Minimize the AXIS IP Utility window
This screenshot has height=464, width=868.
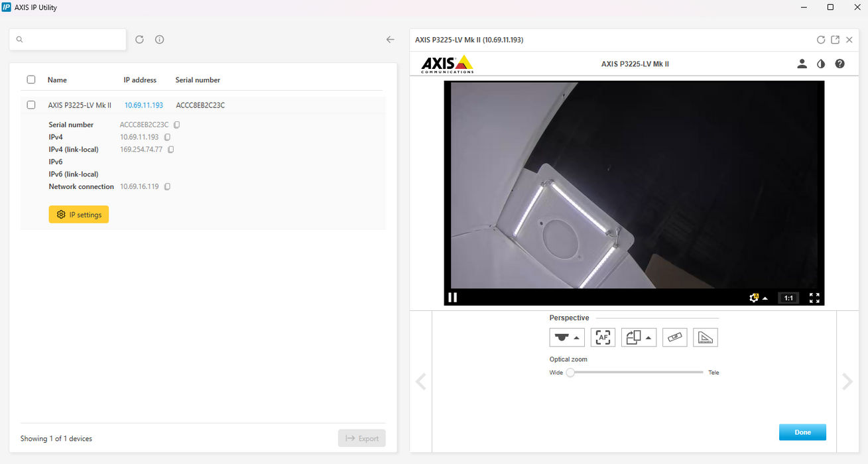pos(802,7)
